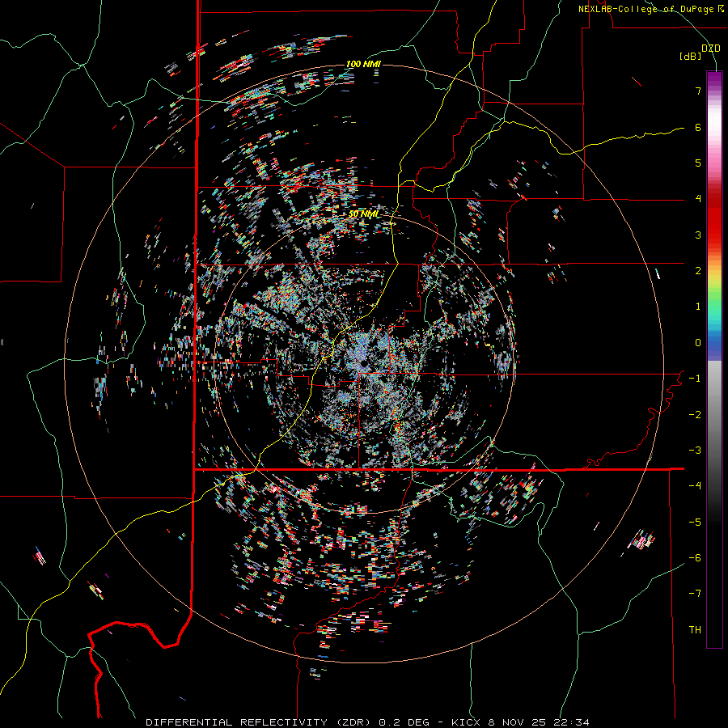
Task: Click the "KICX" station identifier in caption
Action: (467, 722)
